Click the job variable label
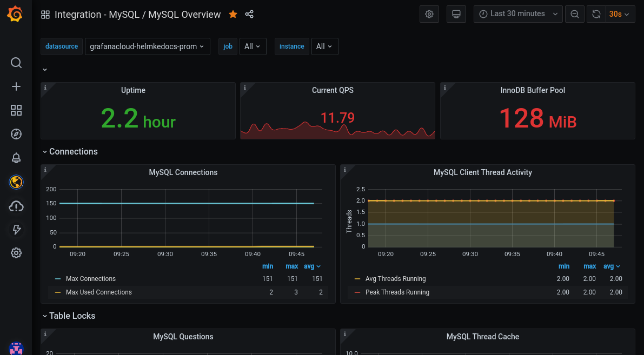This screenshot has height=355, width=644. [228, 46]
